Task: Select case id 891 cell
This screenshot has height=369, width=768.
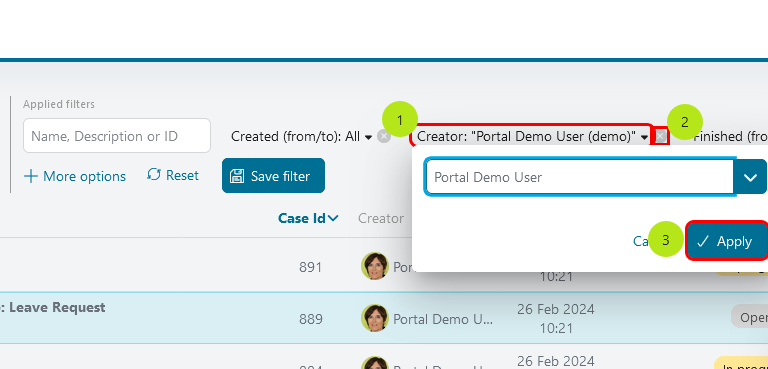Action: [311, 267]
